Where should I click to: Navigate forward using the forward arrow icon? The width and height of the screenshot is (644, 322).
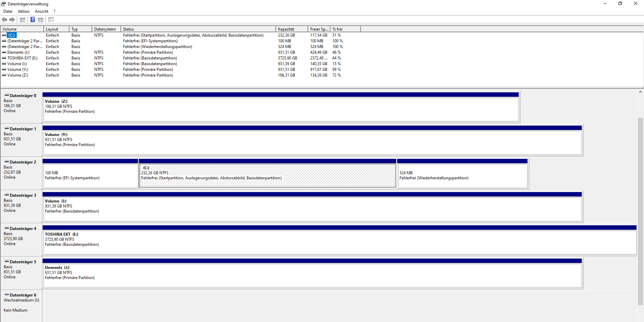[12, 19]
